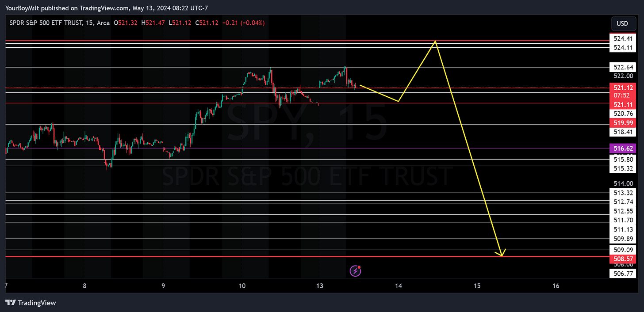
Task: Click date 16 on the time axis
Action: (556, 286)
